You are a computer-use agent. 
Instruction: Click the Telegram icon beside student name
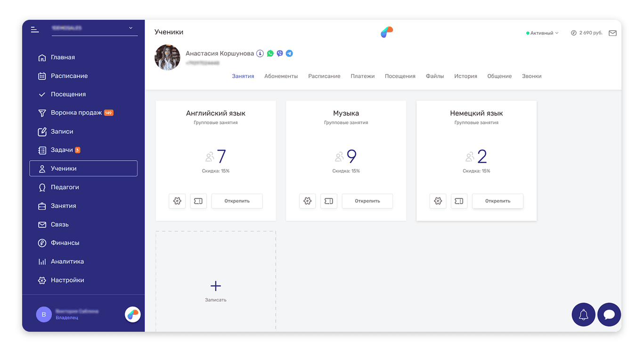pos(289,54)
